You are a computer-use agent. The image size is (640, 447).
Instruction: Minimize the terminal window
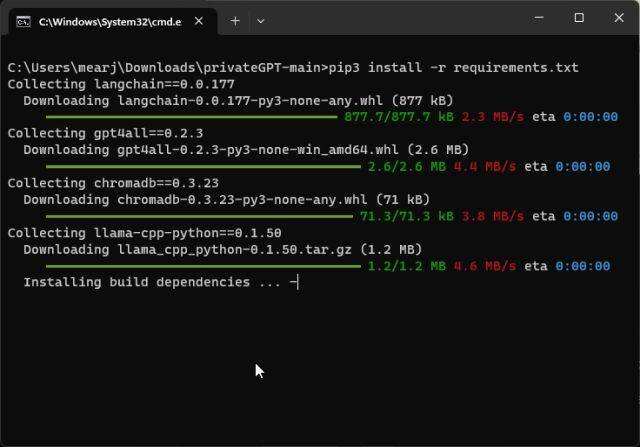539,18
